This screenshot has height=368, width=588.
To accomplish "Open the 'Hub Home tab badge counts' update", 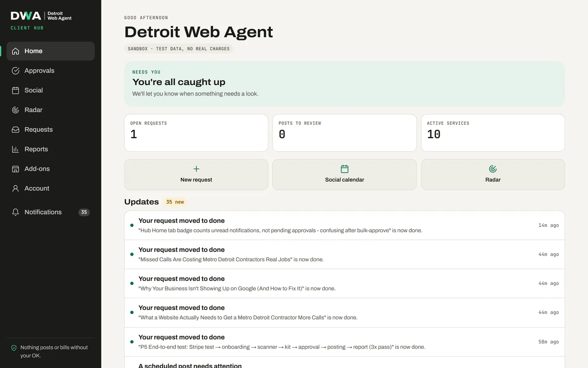I will (345, 225).
